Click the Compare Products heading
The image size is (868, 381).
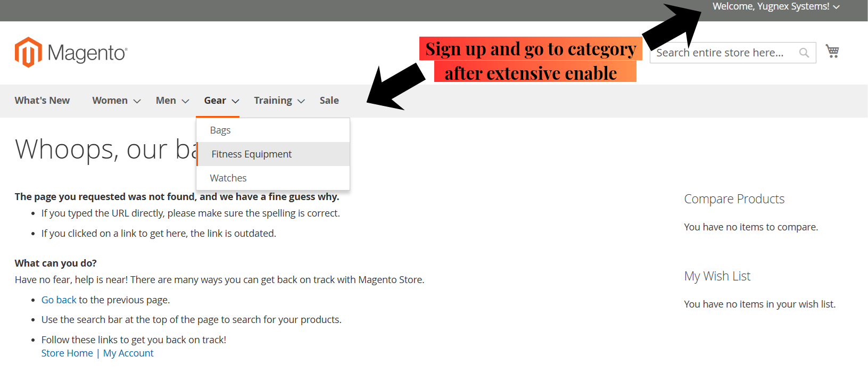[734, 199]
